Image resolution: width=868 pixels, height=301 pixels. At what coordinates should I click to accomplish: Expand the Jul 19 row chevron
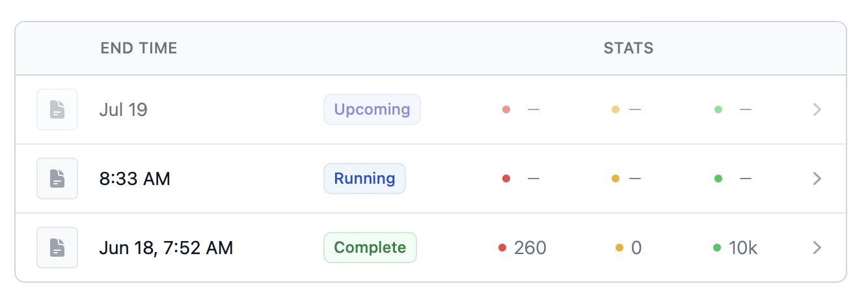(x=818, y=109)
